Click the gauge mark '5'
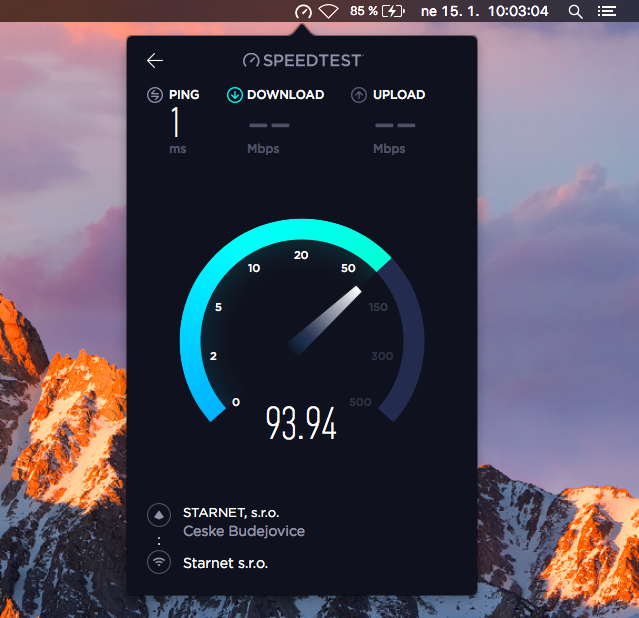The width and height of the screenshot is (639, 618). pyautogui.click(x=218, y=307)
